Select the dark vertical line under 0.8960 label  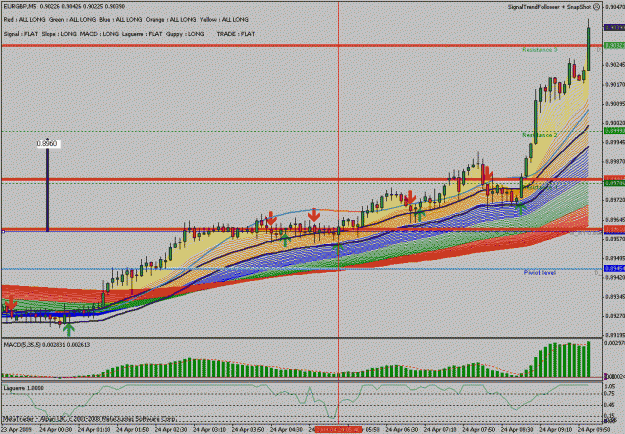[47, 189]
